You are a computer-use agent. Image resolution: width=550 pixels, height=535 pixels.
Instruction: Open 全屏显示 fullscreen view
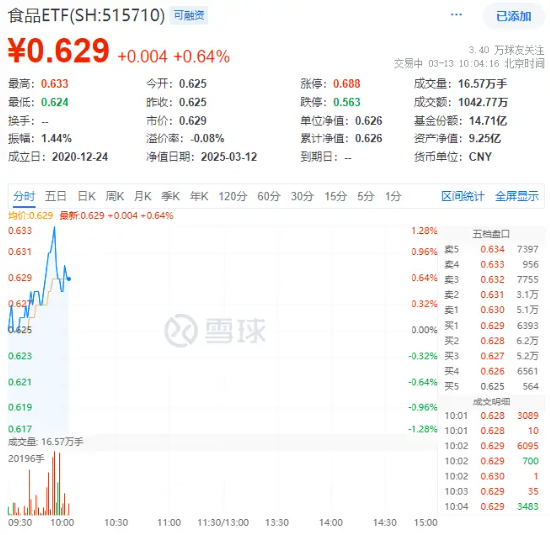(517, 196)
